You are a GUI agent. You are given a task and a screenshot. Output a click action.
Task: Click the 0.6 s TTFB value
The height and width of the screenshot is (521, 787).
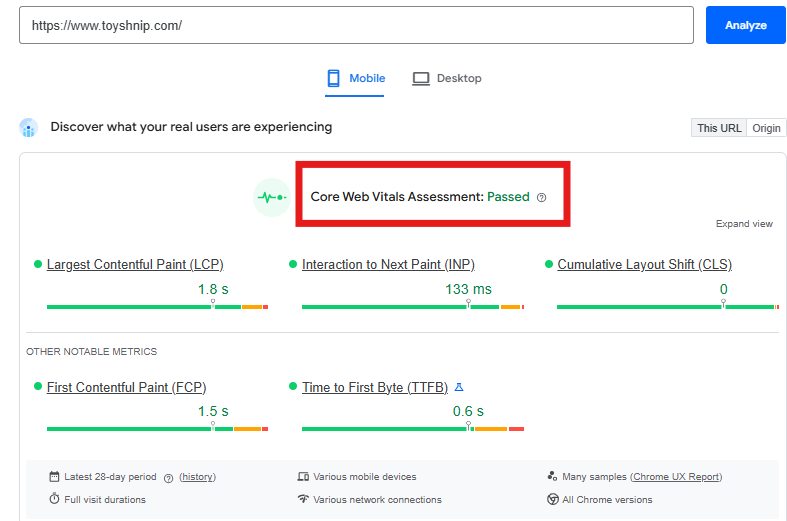tap(468, 412)
